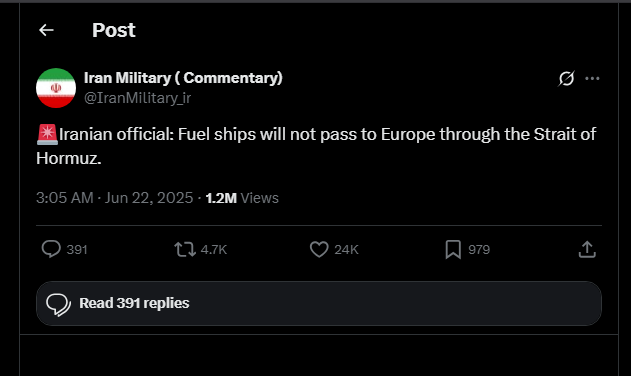Open the three-dot more options menu
The image size is (631, 376).
tap(592, 79)
